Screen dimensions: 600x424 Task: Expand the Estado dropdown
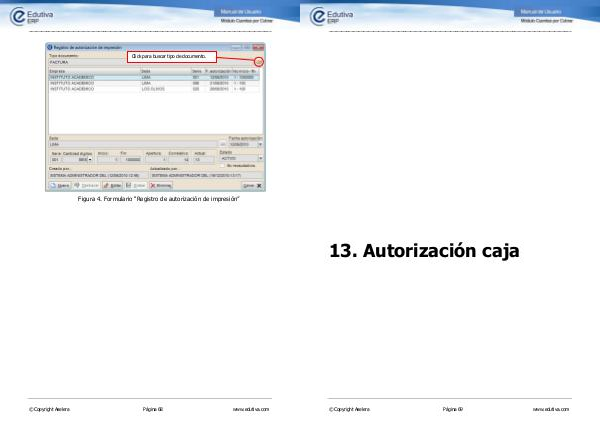[260, 158]
